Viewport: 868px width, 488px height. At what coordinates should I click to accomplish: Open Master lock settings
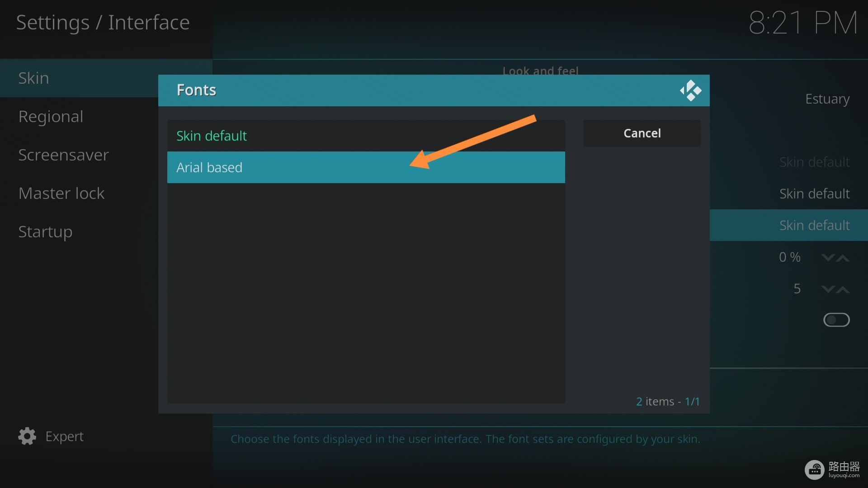pyautogui.click(x=61, y=192)
